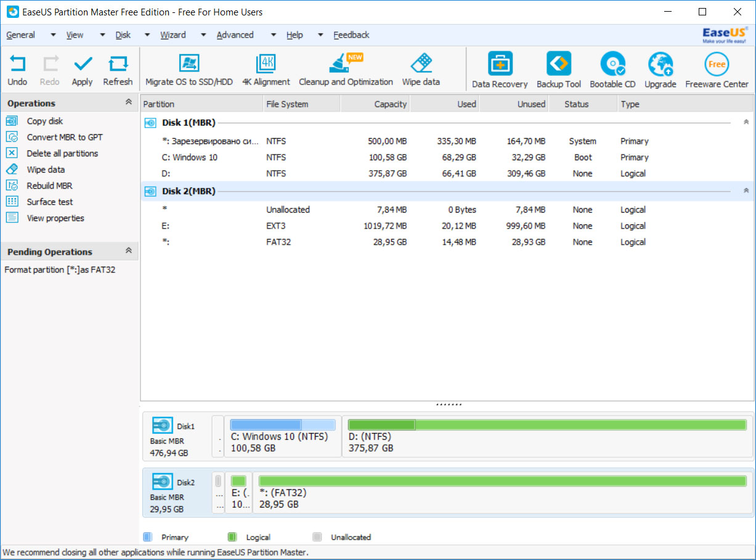Viewport: 756px width, 560px height.
Task: Open the Feedback menu
Action: 351,35
